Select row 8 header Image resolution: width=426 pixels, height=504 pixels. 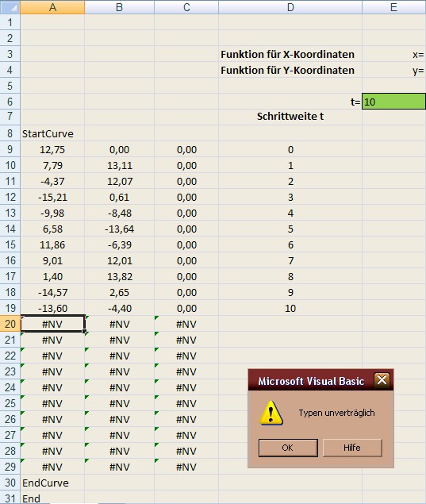point(10,133)
